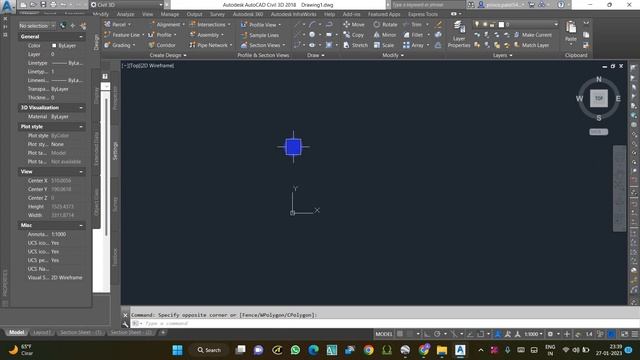
Task: Toggle layer freeze sun icon in layer dropdown
Action: click(x=485, y=24)
